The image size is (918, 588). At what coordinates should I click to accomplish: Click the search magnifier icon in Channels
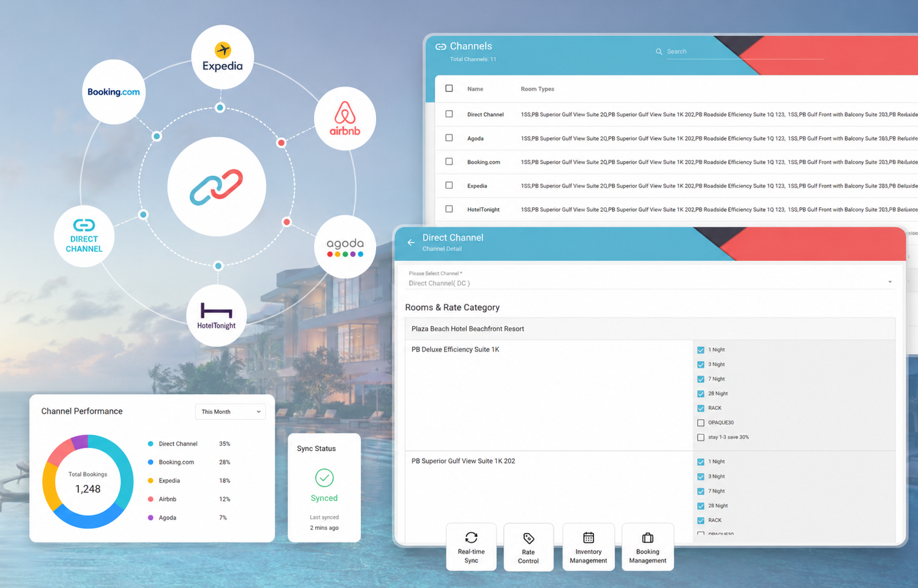tap(659, 52)
